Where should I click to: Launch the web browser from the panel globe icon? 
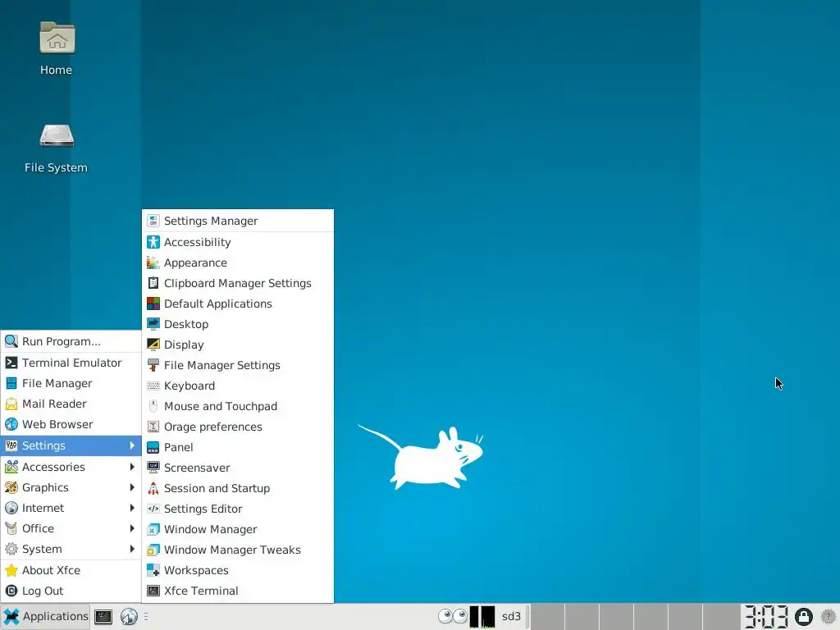(129, 617)
